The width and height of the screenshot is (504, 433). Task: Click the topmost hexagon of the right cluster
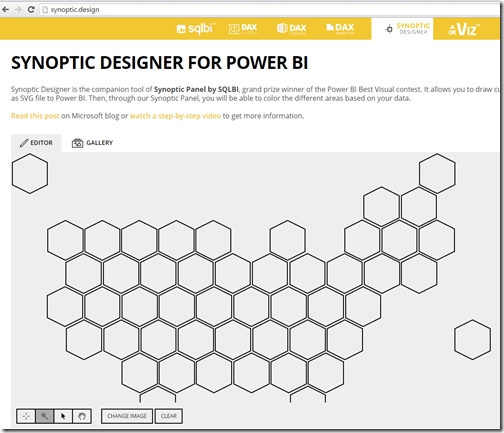pyautogui.click(x=437, y=173)
